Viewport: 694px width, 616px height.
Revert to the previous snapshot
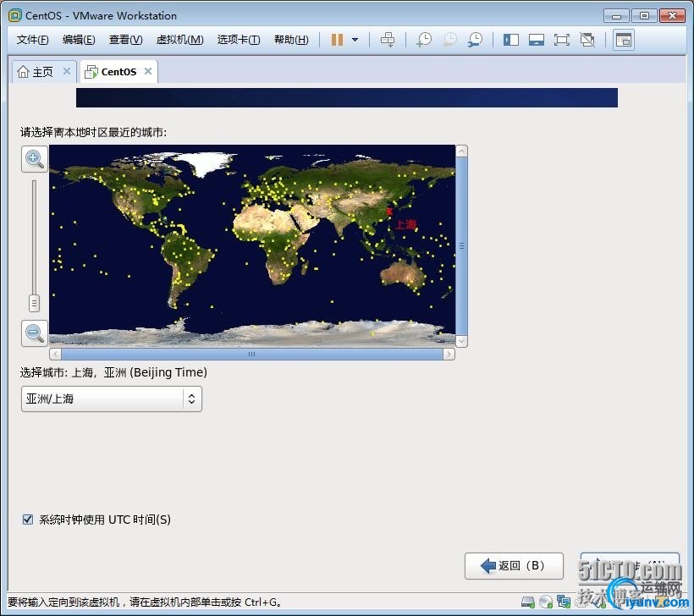click(x=449, y=40)
